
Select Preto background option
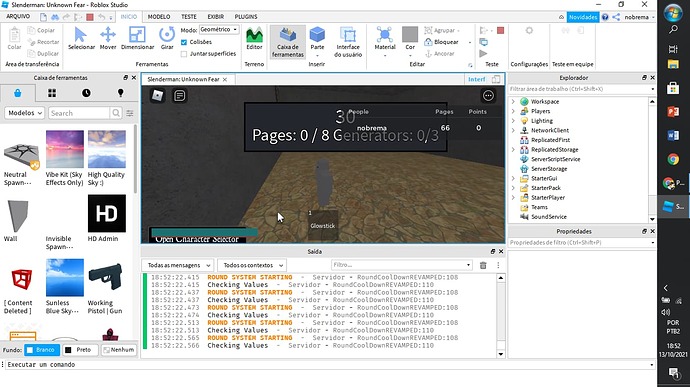click(x=80, y=350)
